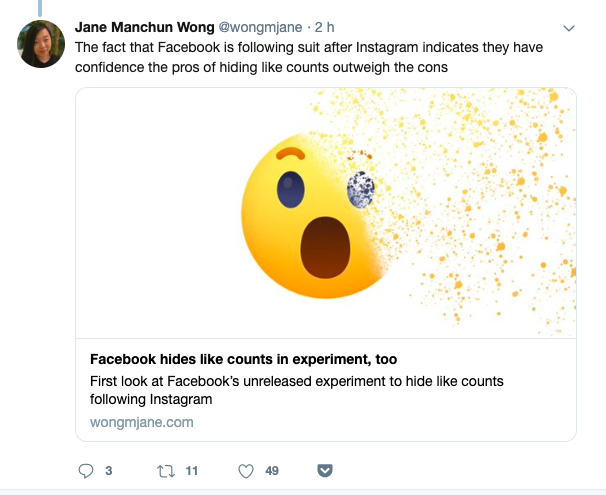Image resolution: width=606 pixels, height=495 pixels.
Task: Click the like count of 49
Action: click(272, 470)
